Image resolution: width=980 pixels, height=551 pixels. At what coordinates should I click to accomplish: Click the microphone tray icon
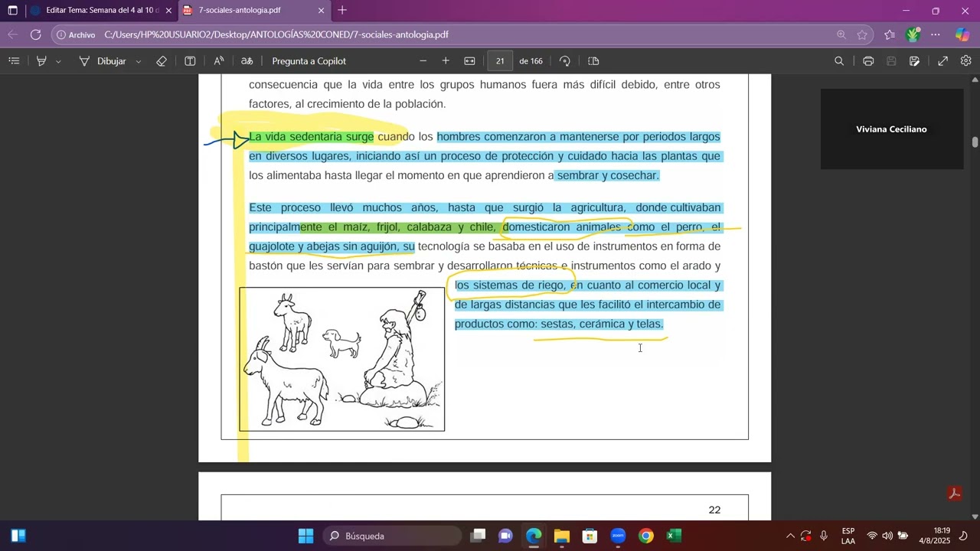pos(824,536)
